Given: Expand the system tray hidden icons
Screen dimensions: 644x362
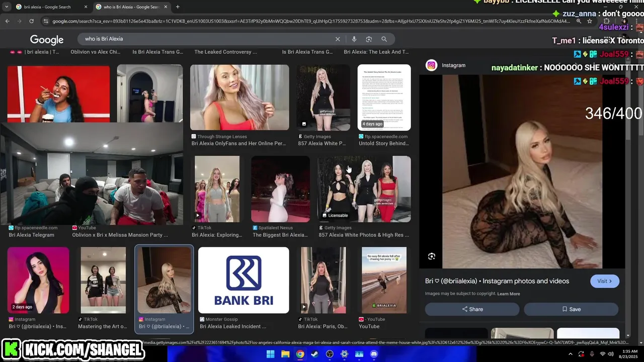Looking at the screenshot, I should pos(570,354).
